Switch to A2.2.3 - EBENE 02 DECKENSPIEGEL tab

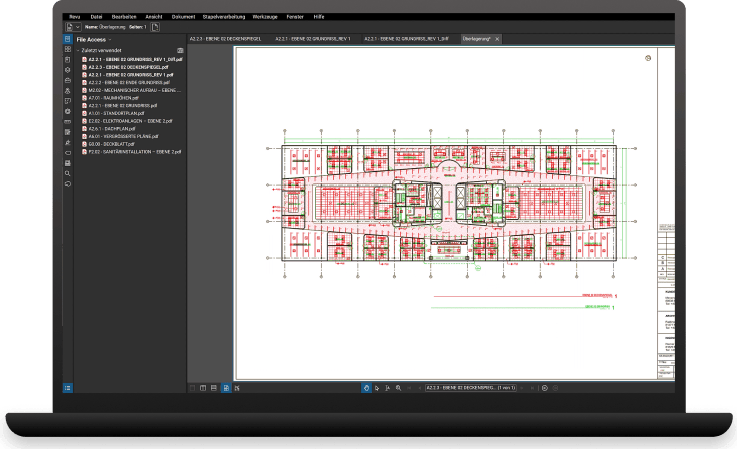[x=225, y=39]
